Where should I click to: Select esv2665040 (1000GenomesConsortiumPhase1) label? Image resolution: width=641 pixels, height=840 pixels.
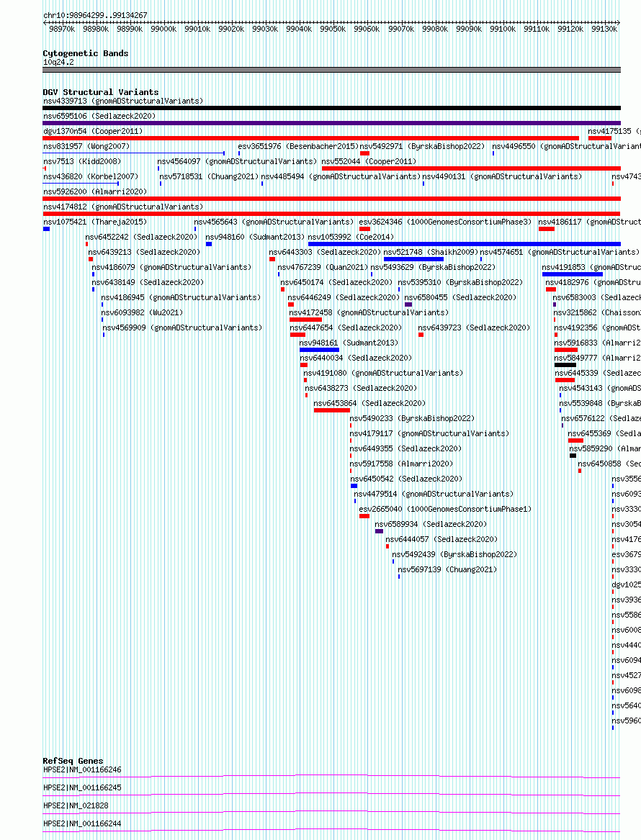tap(445, 509)
